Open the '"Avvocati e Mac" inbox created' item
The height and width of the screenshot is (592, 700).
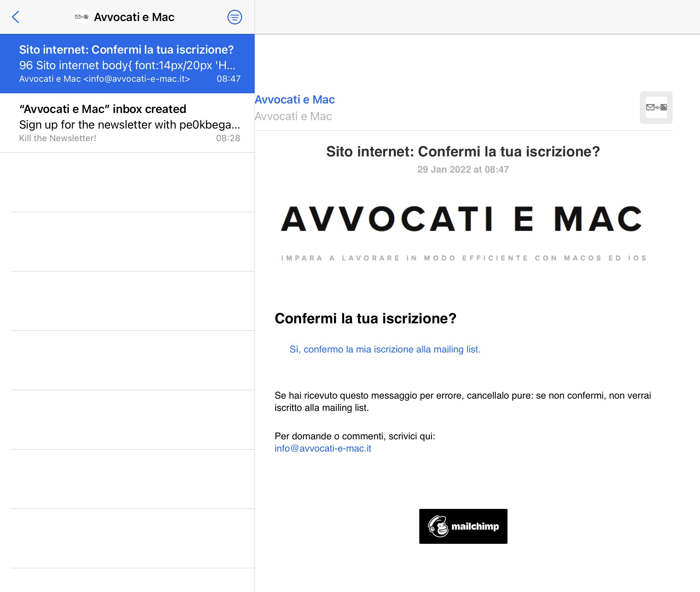(x=127, y=123)
